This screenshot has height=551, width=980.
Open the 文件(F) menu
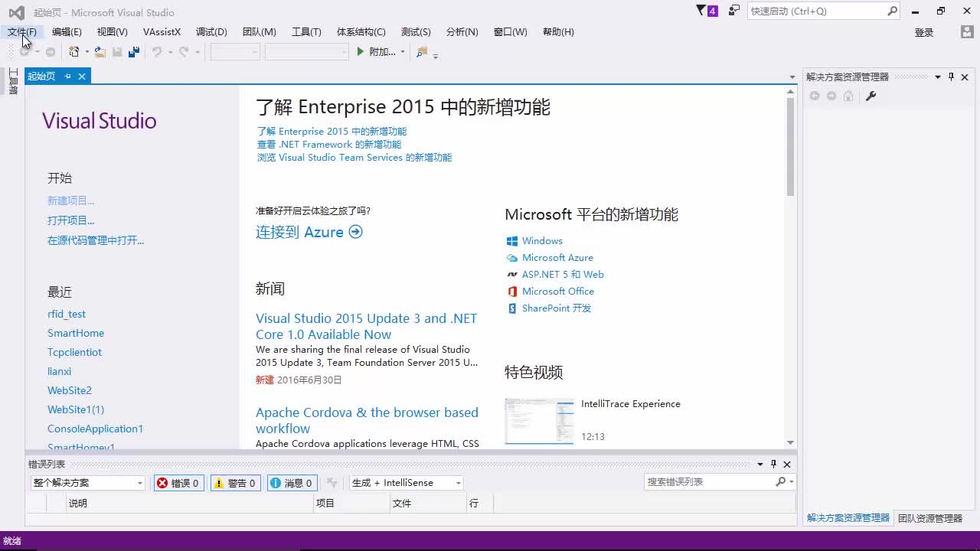21,31
